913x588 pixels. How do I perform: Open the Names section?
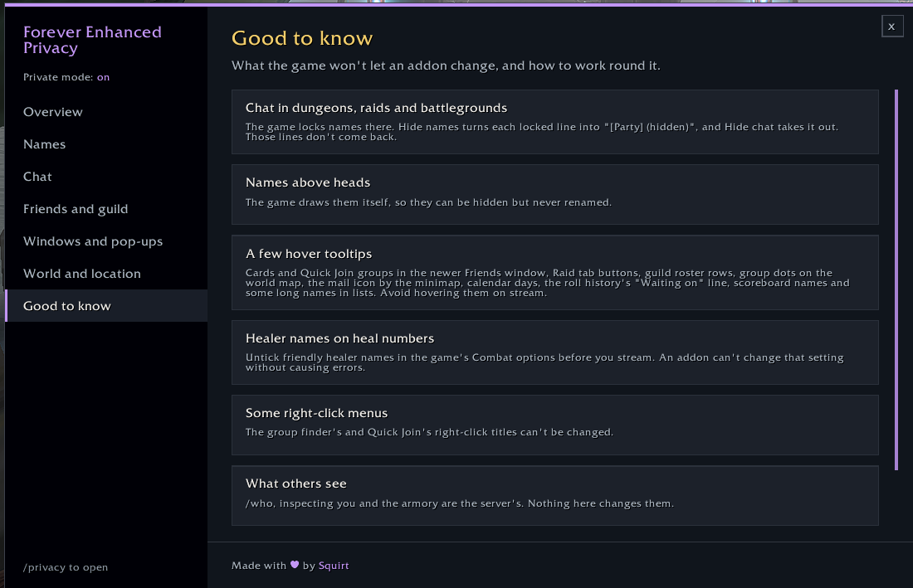(x=106, y=144)
